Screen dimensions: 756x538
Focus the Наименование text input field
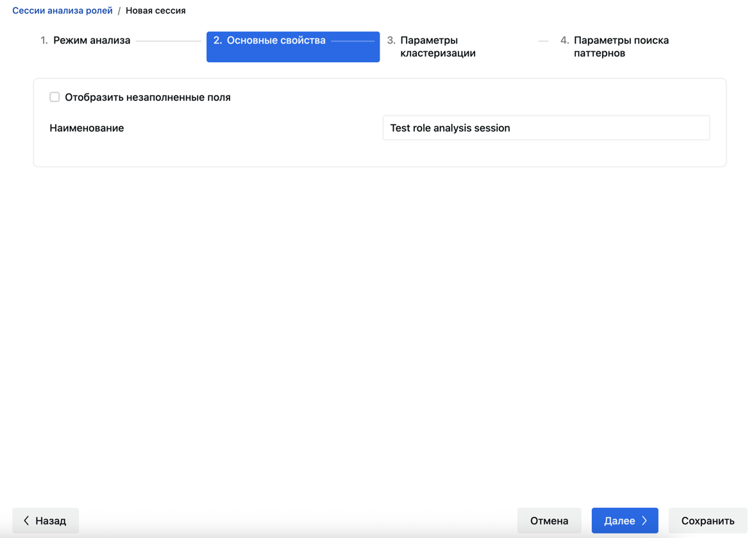(x=546, y=128)
